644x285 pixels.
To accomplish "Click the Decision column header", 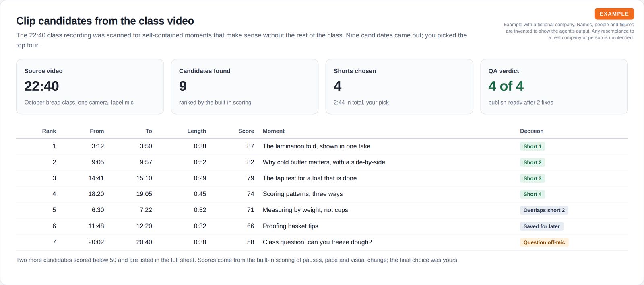I will tap(532, 131).
